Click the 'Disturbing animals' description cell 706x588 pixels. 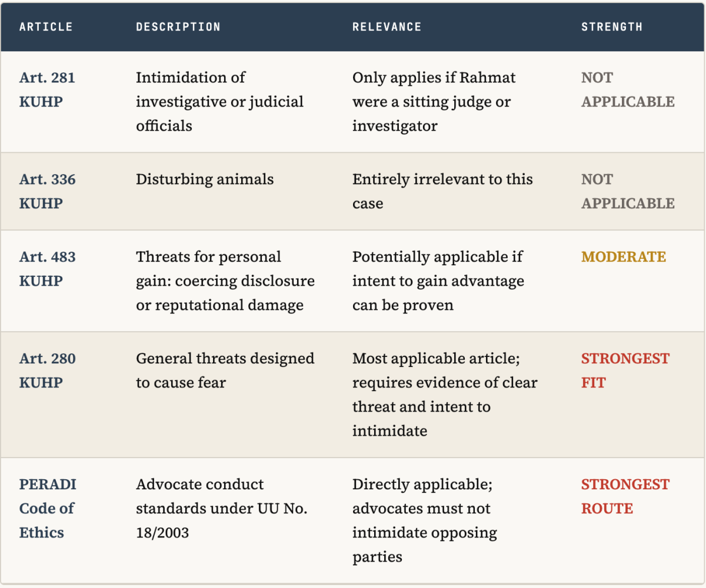pos(205,179)
